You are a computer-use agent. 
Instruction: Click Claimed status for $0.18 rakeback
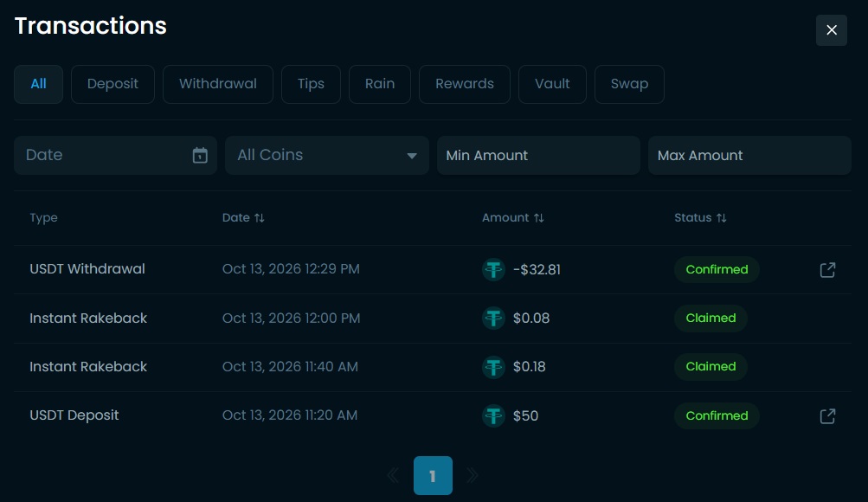710,366
